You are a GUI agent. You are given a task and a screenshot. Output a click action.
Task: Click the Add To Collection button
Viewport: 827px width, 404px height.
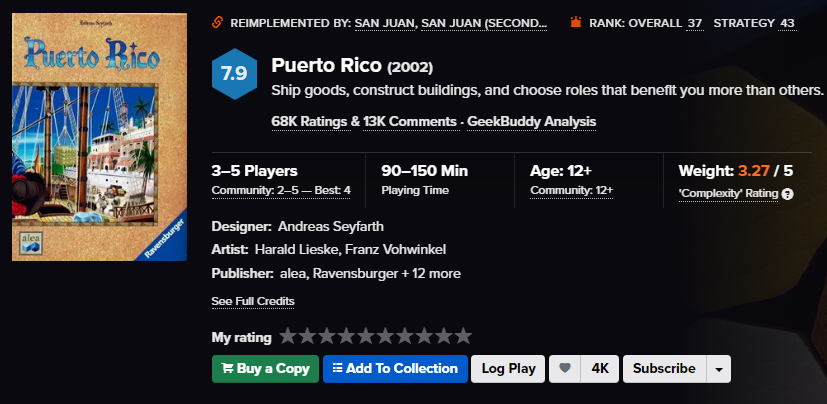396,368
